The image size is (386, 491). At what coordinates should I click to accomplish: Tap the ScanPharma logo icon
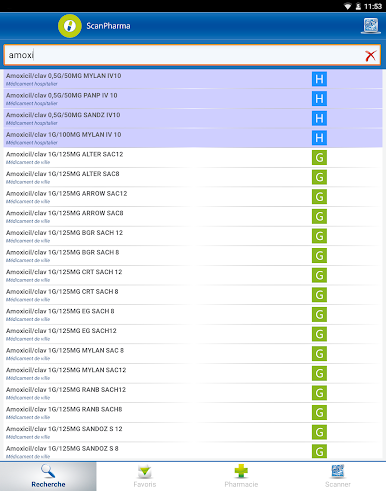pos(70,26)
